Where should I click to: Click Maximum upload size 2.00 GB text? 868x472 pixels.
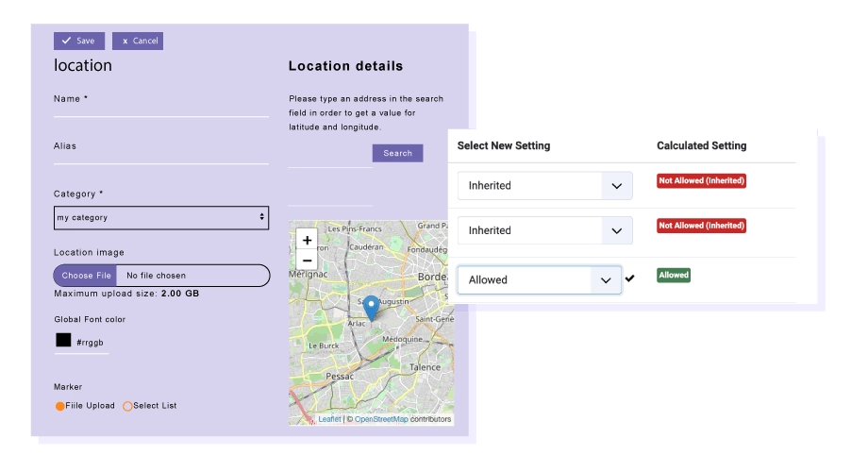point(126,294)
